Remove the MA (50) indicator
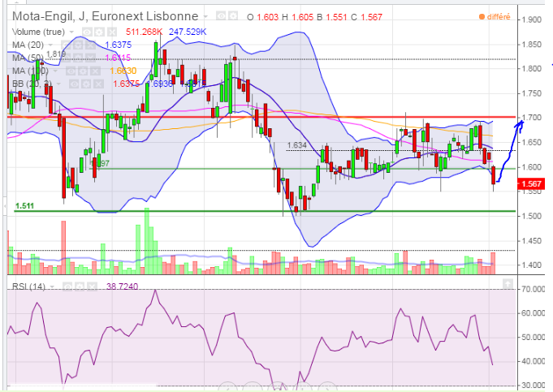 90,58
